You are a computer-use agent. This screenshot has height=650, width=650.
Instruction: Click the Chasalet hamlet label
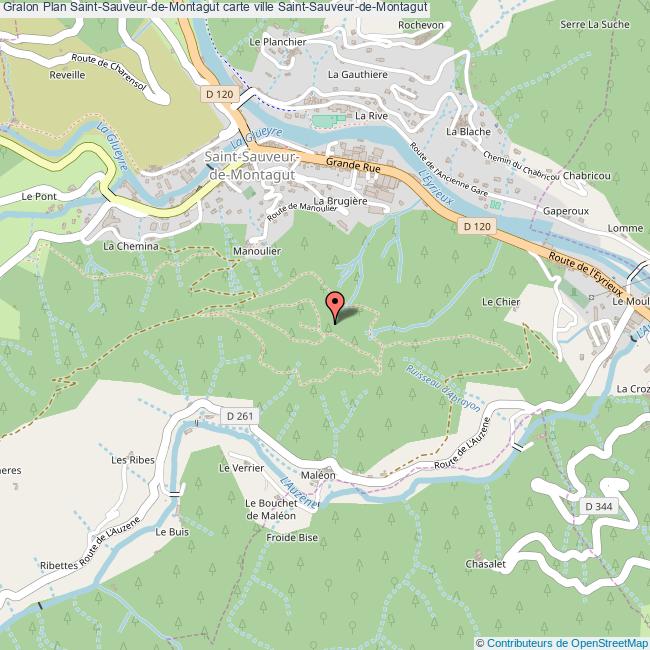coord(485,564)
